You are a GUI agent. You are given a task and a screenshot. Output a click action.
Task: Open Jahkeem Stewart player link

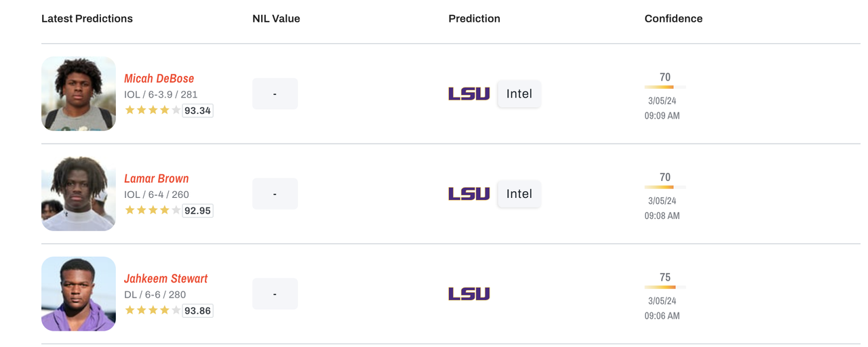pyautogui.click(x=165, y=279)
